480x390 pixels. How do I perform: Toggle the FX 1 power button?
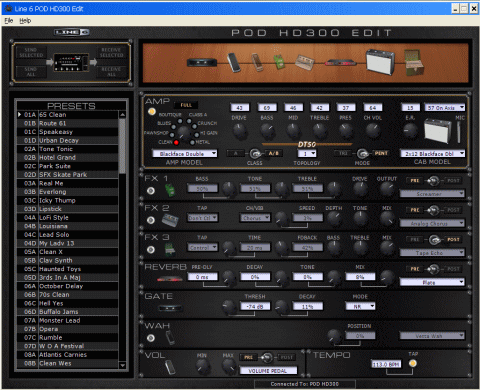pyautogui.click(x=151, y=190)
